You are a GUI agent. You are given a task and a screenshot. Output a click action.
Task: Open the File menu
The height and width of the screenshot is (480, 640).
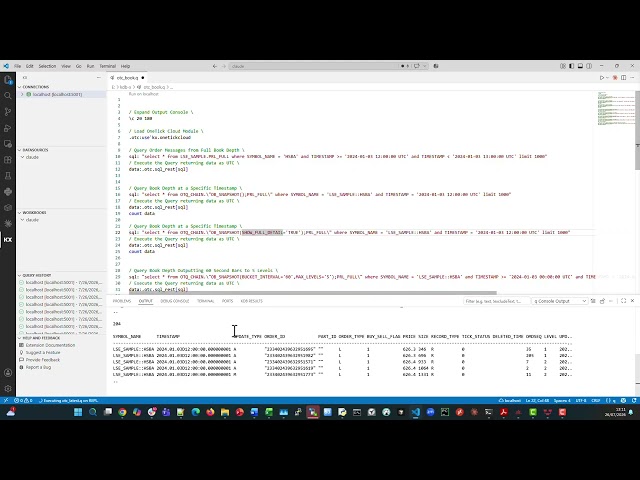(18, 66)
